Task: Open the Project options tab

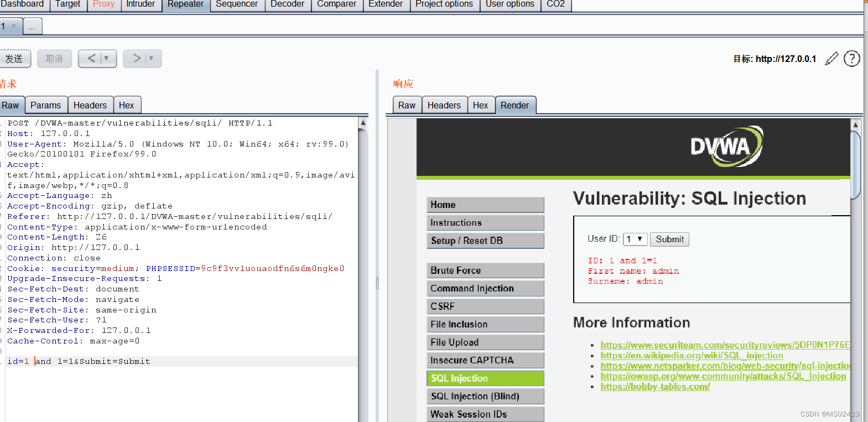Action: [x=444, y=4]
